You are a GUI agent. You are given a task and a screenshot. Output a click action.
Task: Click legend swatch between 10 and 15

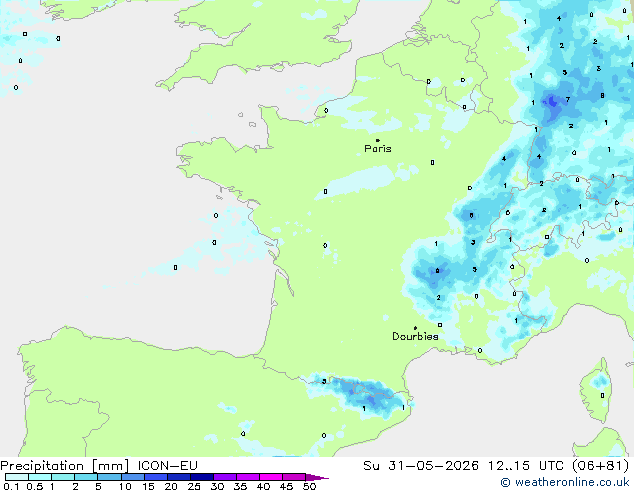pos(132,477)
